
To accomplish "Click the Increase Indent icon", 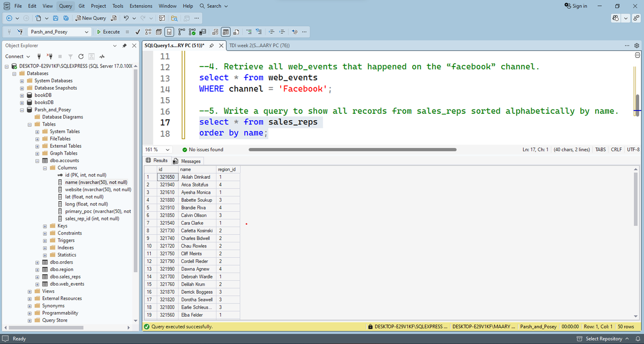I will click(x=282, y=32).
